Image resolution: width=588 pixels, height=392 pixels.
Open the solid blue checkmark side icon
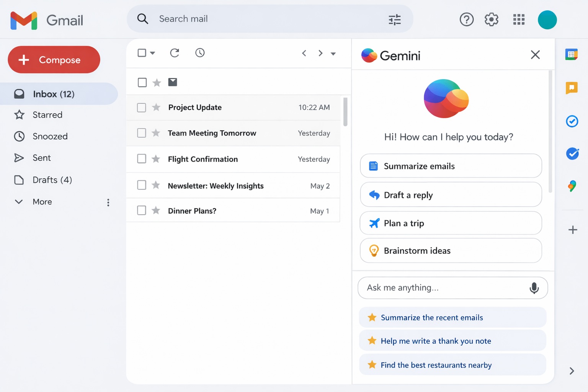click(x=572, y=154)
